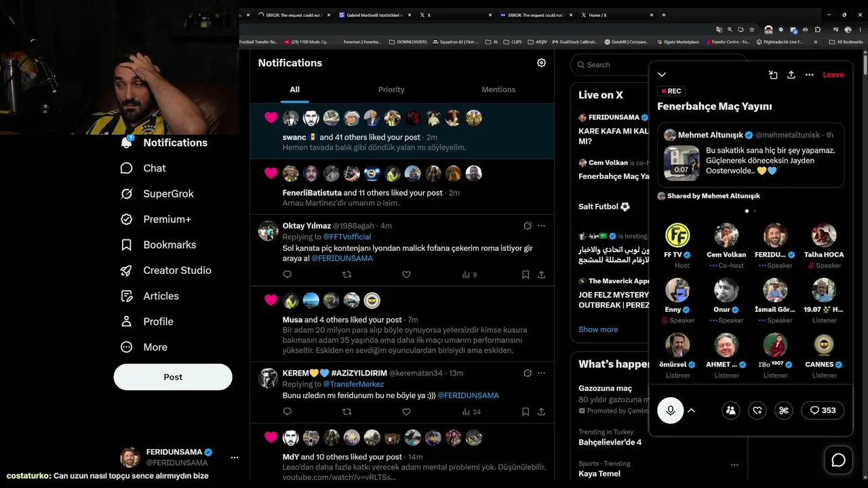Click Show more under Live on X

pyautogui.click(x=598, y=329)
